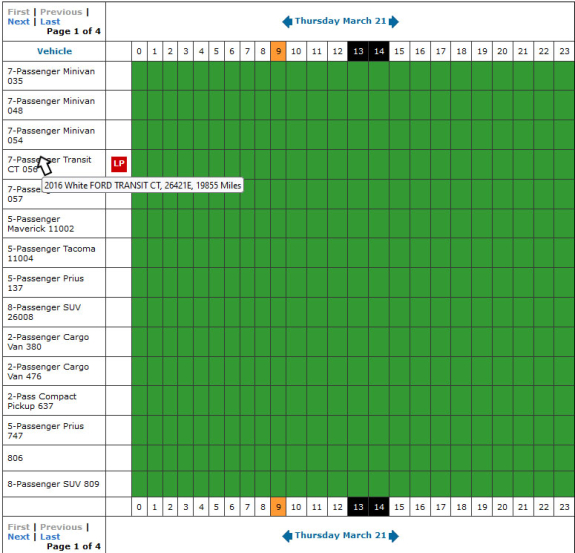This screenshot has height=553, width=575.
Task: Click the bottom Thursday March 21 date label
Action: coord(341,535)
